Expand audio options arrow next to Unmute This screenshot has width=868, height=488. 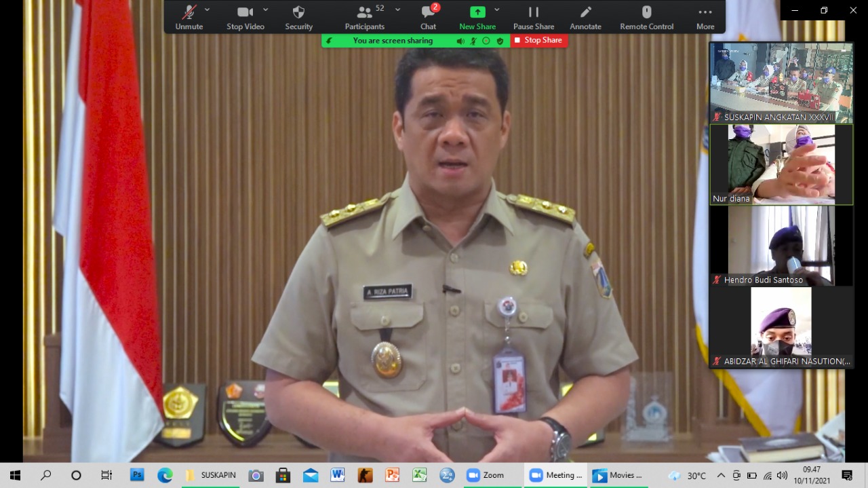[x=208, y=10]
